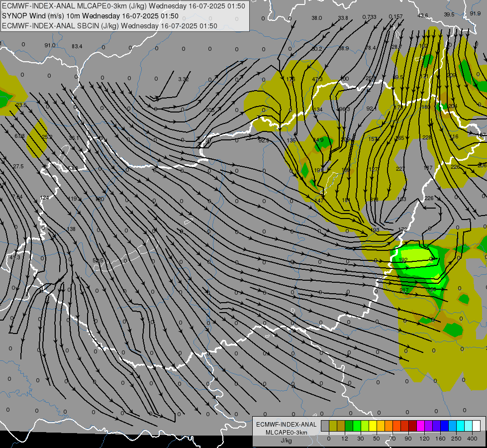
Task: Click the map value 3.32
Action: tap(184, 79)
